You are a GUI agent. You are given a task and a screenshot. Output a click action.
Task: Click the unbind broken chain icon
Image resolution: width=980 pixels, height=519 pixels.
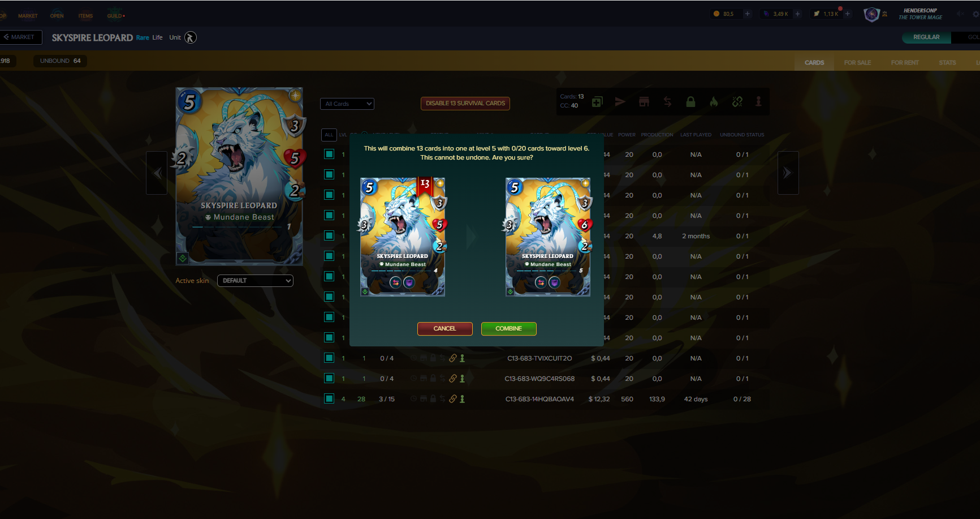(x=737, y=102)
